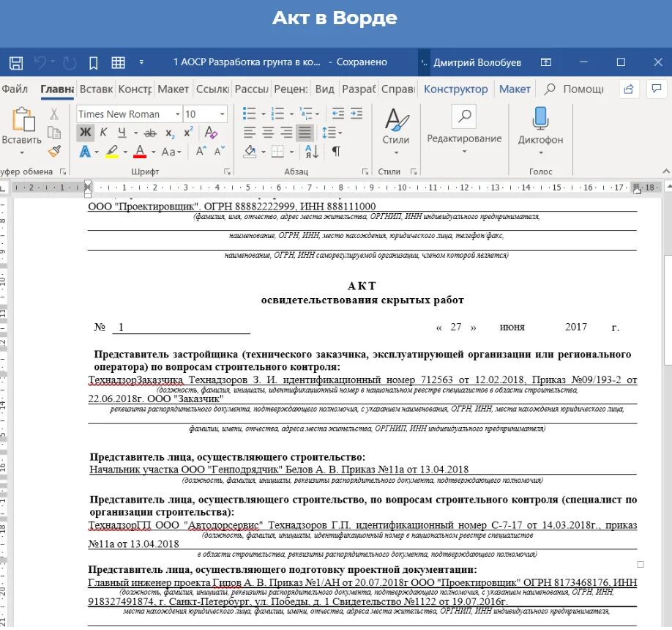Click the Undo arrow in title bar

point(40,62)
